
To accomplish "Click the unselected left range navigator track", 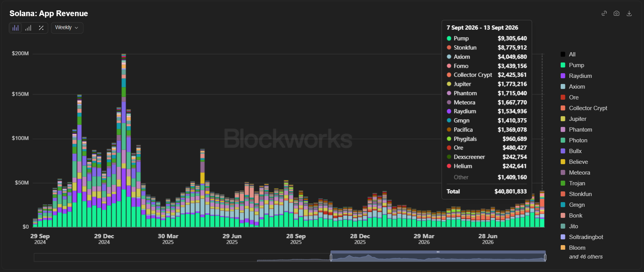I will click(182, 257).
